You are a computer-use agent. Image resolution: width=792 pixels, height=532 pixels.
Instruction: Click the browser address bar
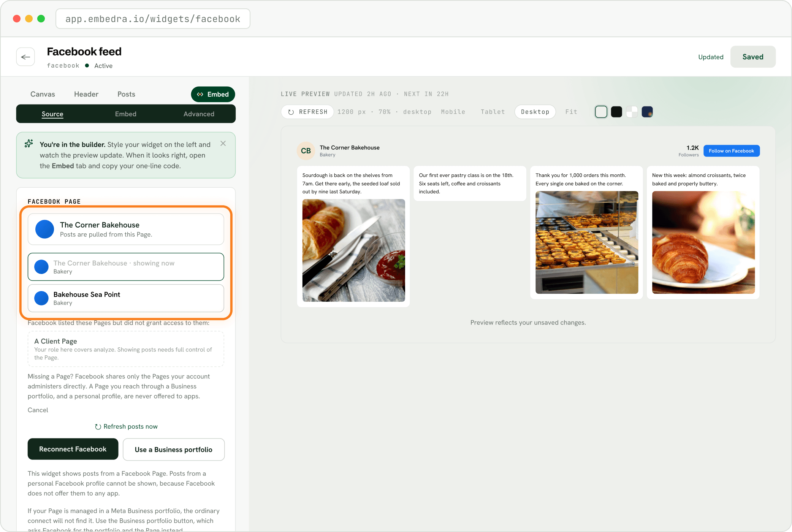coord(153,19)
